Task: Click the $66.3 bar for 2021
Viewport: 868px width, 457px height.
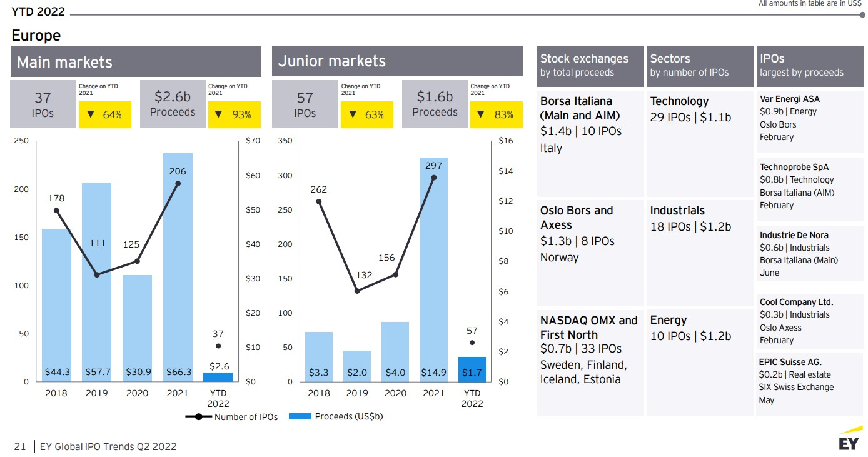Action: (178, 267)
